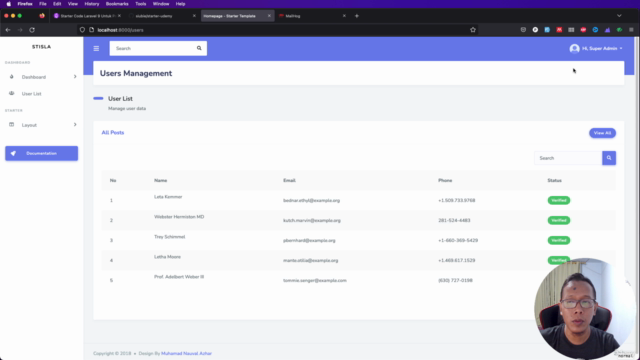Click the Status column header
The height and width of the screenshot is (360, 640).
554,180
